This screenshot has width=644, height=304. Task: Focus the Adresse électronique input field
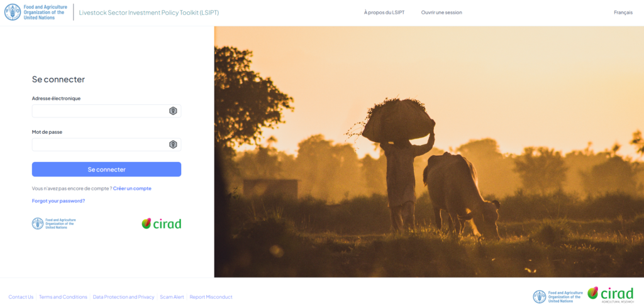coord(106,111)
